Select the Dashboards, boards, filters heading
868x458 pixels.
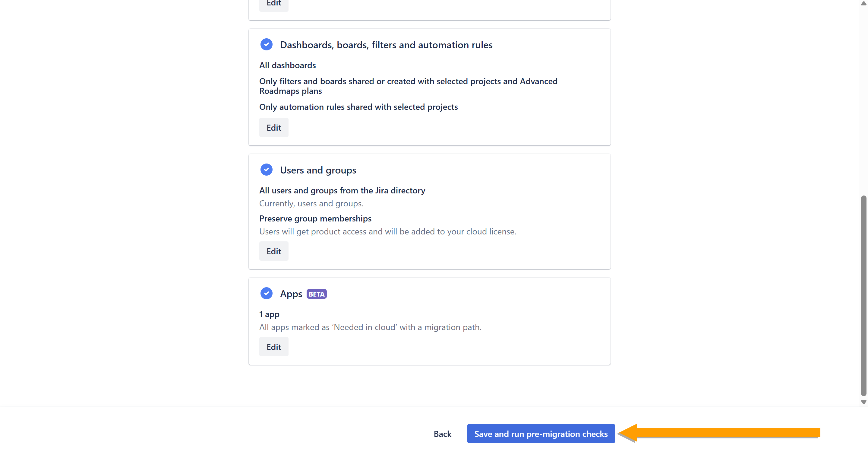pos(386,45)
